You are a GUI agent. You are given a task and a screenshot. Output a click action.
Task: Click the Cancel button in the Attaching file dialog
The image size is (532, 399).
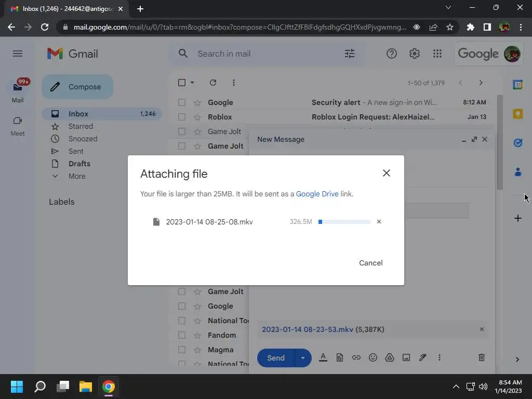click(x=371, y=263)
